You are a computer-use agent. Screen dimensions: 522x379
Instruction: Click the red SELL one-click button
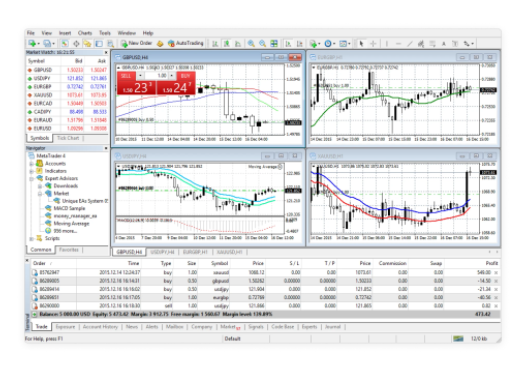tap(136, 83)
